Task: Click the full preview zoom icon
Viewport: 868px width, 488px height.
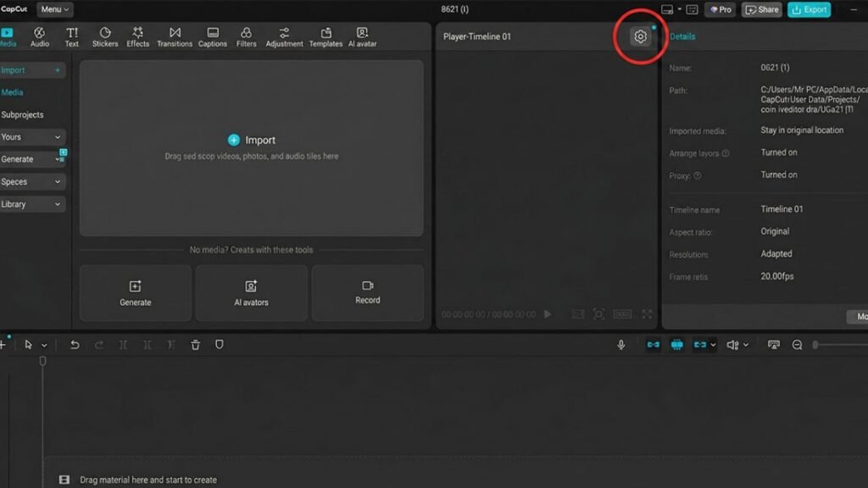Action: pyautogui.click(x=598, y=314)
